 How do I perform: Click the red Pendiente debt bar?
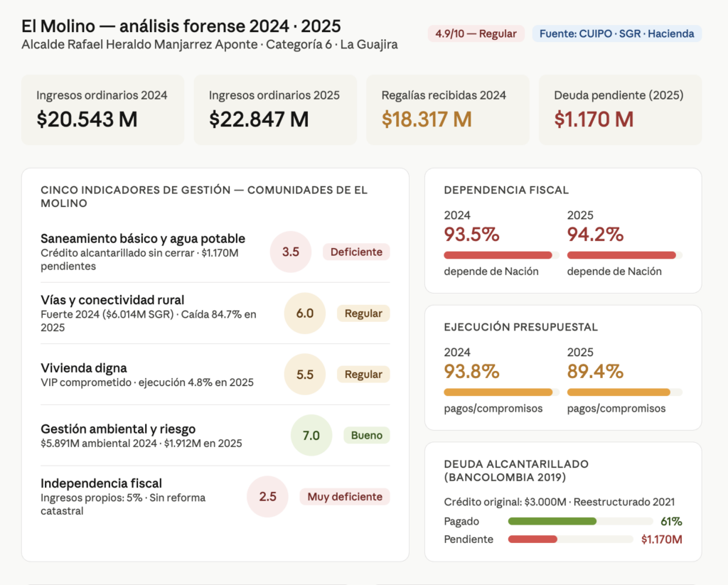(533, 540)
